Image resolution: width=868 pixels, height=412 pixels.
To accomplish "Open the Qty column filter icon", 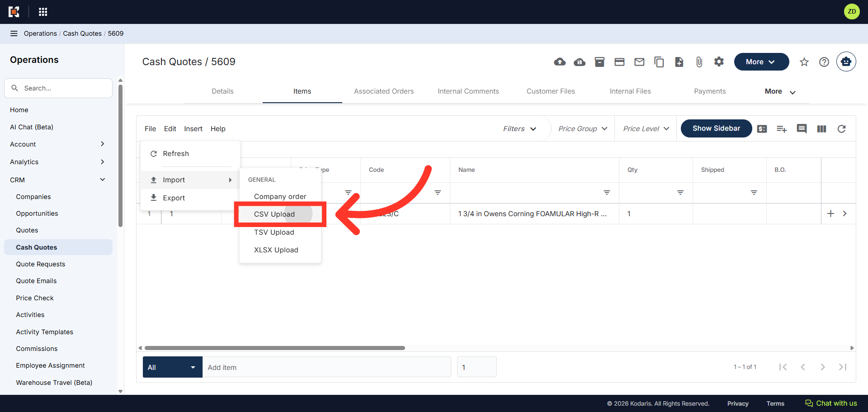I will tap(680, 193).
